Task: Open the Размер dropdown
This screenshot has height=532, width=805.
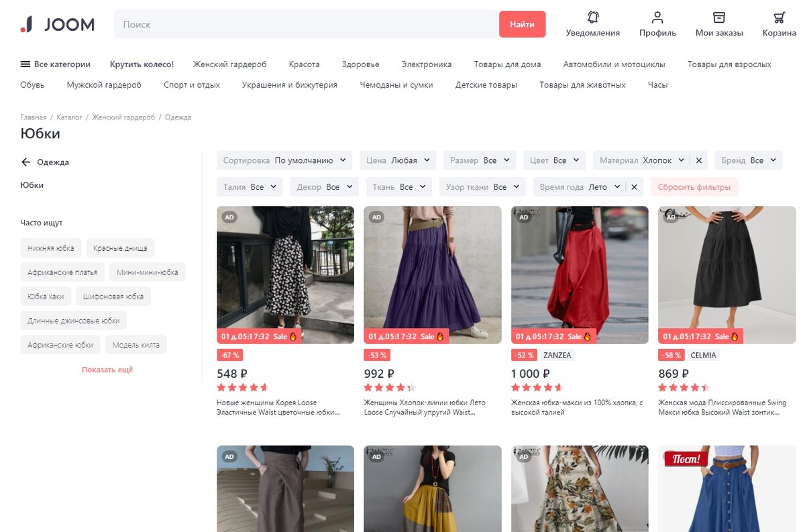Action: pyautogui.click(x=480, y=160)
